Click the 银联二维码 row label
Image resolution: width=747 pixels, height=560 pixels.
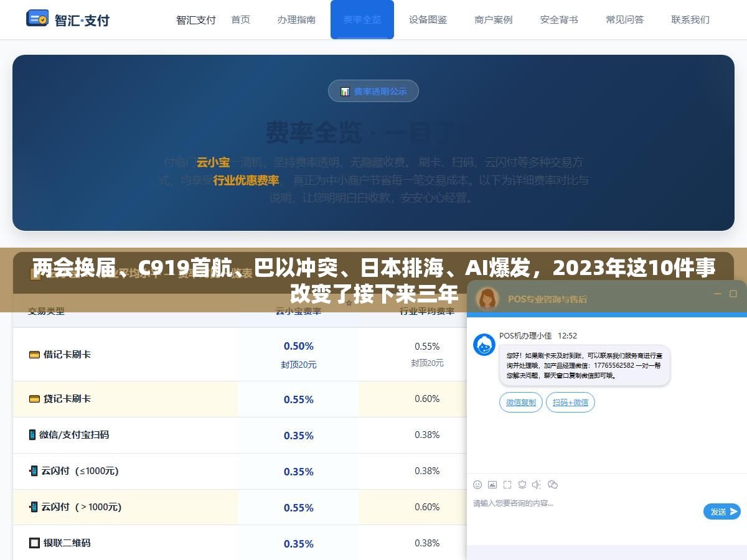coord(67,543)
